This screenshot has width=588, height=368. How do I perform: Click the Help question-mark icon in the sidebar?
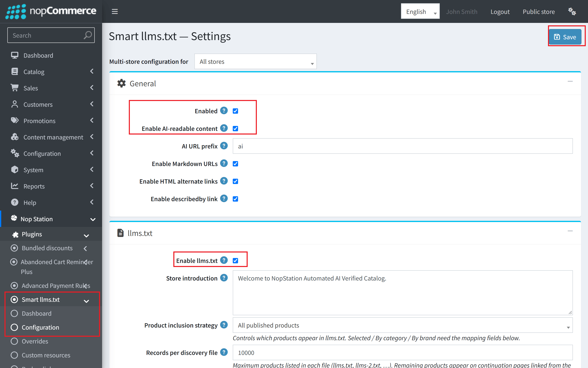tap(14, 202)
